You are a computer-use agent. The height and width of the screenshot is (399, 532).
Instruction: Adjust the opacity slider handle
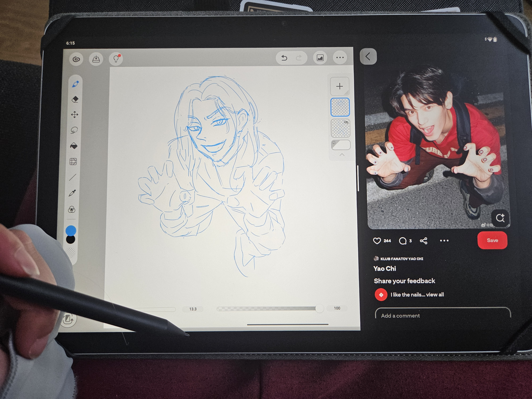319,308
